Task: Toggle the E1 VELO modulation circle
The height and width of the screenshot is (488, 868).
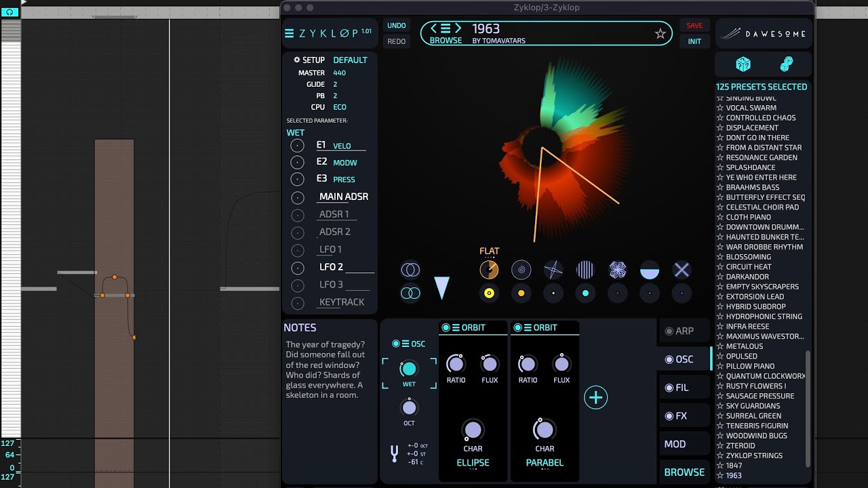Action: pyautogui.click(x=297, y=146)
